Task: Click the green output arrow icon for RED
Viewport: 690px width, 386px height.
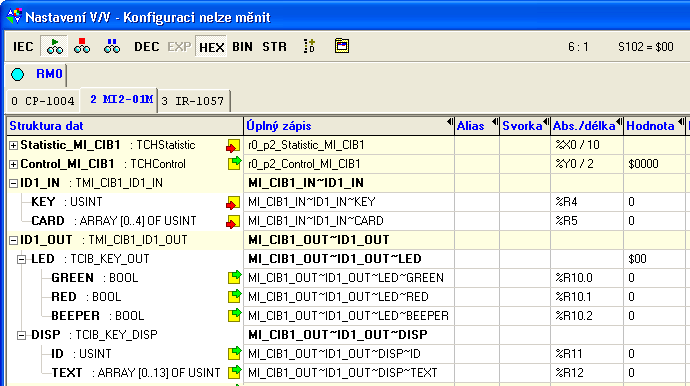Action: [x=235, y=296]
